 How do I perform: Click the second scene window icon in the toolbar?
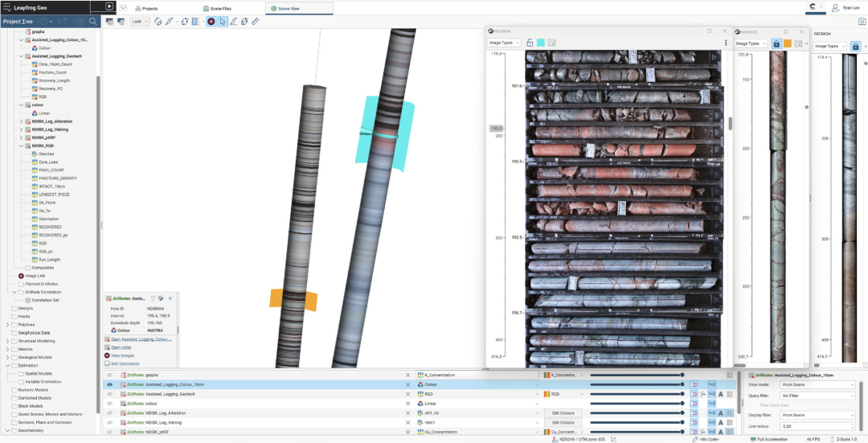pyautogui.click(x=120, y=22)
